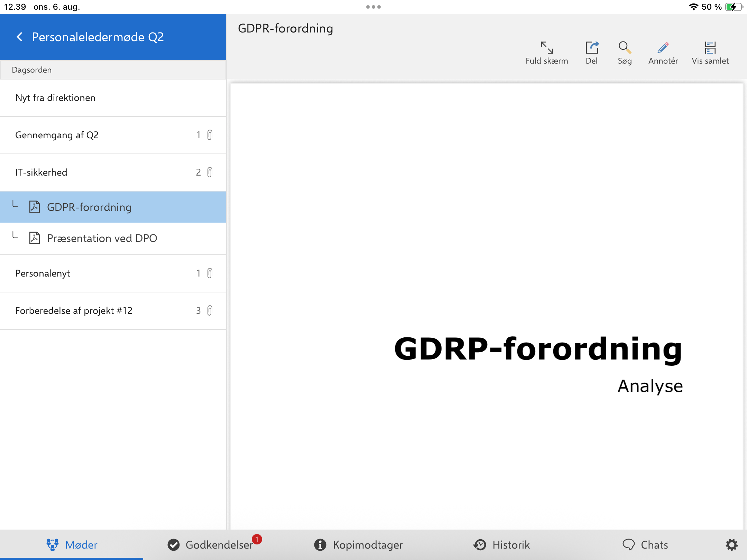Tap the three-dot multitasking indicator

(x=373, y=7)
